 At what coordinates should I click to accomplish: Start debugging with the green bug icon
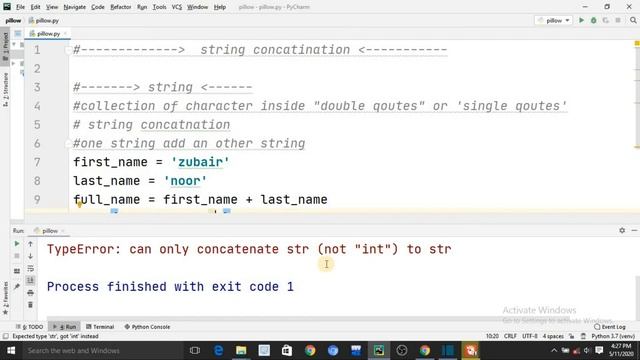(593, 20)
